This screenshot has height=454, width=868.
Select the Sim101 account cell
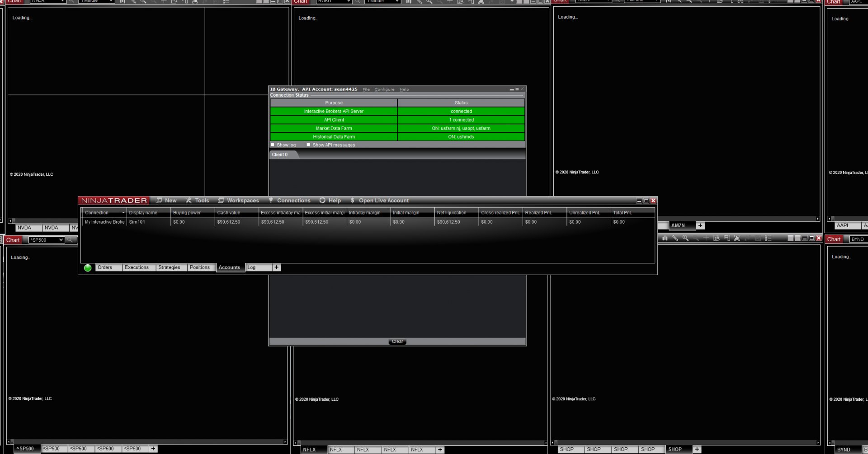(149, 222)
